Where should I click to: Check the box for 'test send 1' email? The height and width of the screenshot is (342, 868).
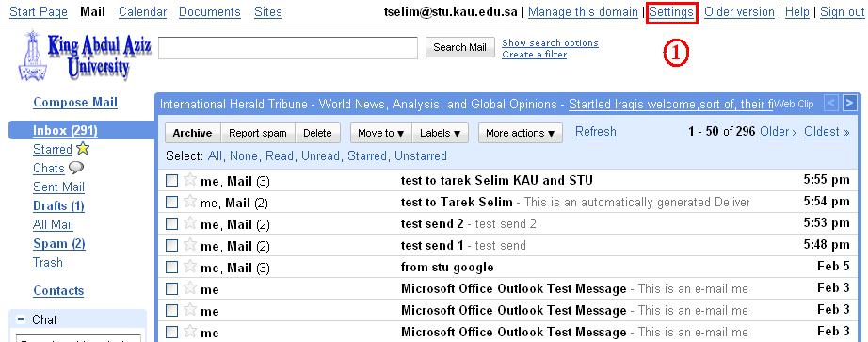point(172,246)
